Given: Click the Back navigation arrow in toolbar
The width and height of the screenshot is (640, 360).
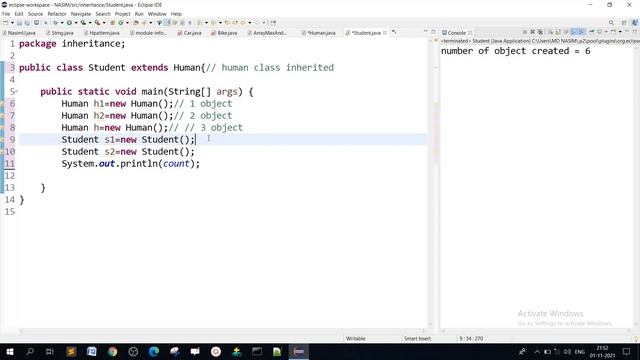Looking at the screenshot, I should (x=243, y=23).
